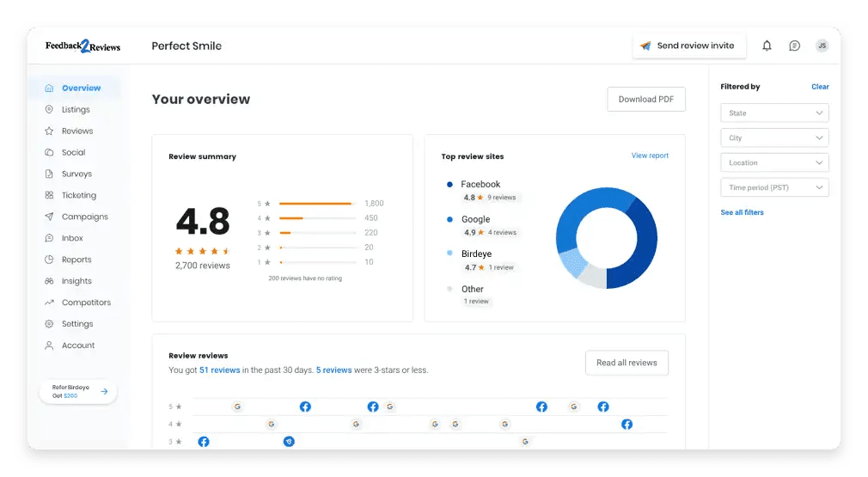Open the Time period (PST) dropdown
Image resolution: width=868 pixels, height=477 pixels.
point(774,187)
